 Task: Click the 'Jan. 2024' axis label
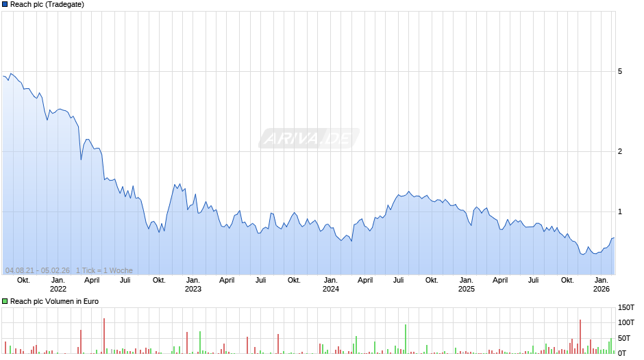pos(331,285)
